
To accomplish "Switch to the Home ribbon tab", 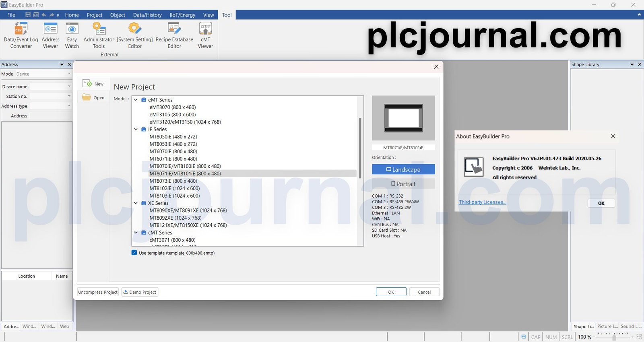I will pos(72,15).
